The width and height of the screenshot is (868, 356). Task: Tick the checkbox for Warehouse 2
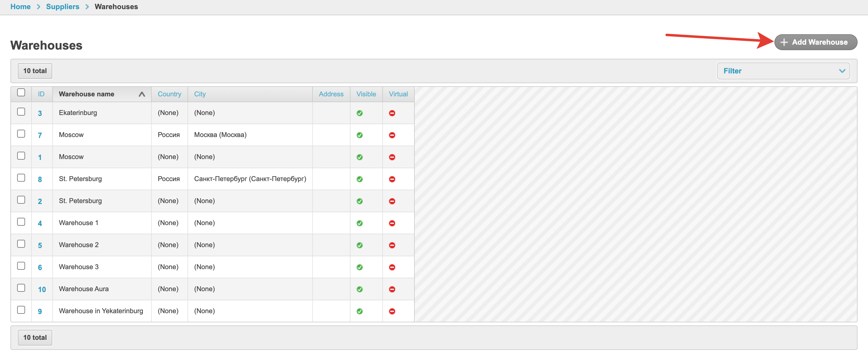click(x=21, y=244)
